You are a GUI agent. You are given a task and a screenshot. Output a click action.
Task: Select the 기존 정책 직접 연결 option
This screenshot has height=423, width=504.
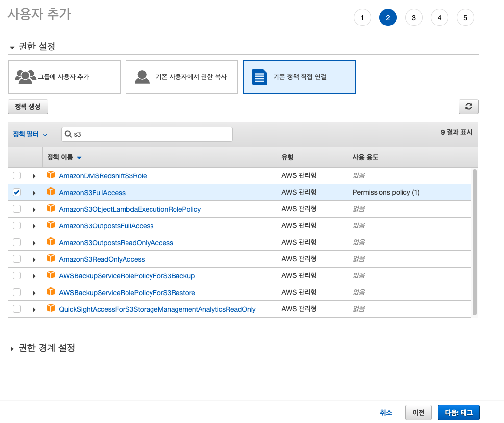(300, 77)
